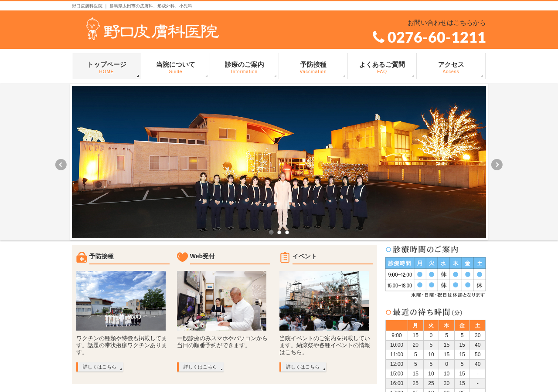Screen dimensions: 558x392
Task: Click the 12:00 wait-time row label
Action: (x=397, y=364)
